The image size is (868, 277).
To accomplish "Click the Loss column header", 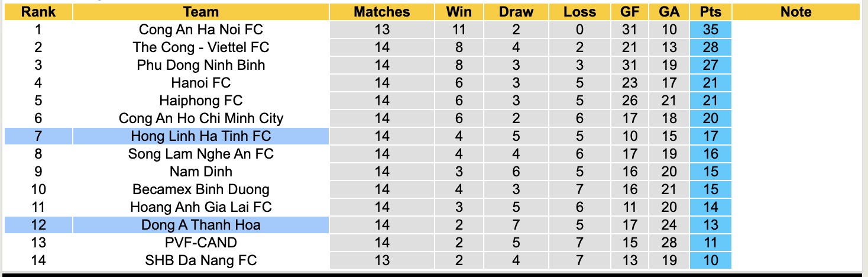I will [579, 12].
